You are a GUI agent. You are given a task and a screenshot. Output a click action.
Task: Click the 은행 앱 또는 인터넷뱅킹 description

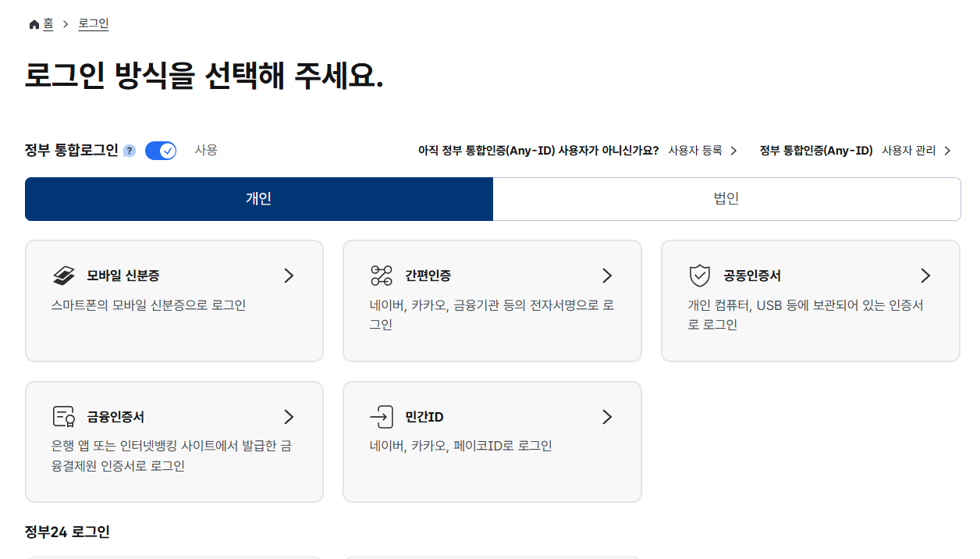coord(172,456)
